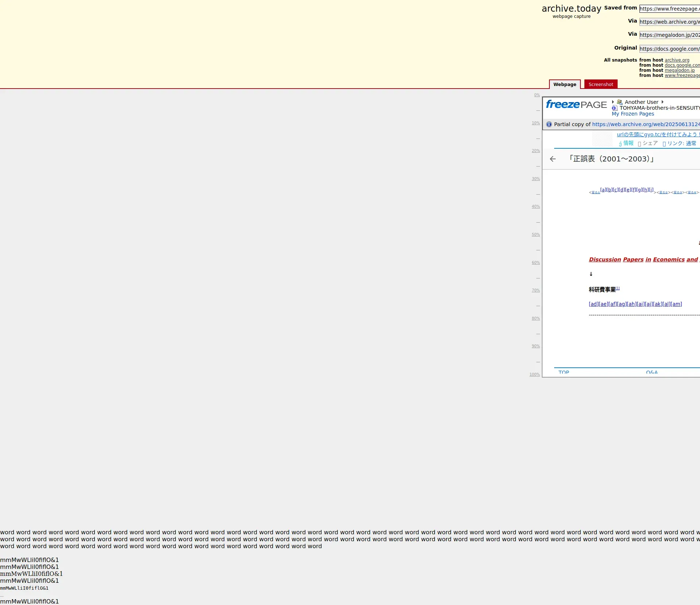Open the My Frozen Pages link
The image size is (700, 605).
633,114
